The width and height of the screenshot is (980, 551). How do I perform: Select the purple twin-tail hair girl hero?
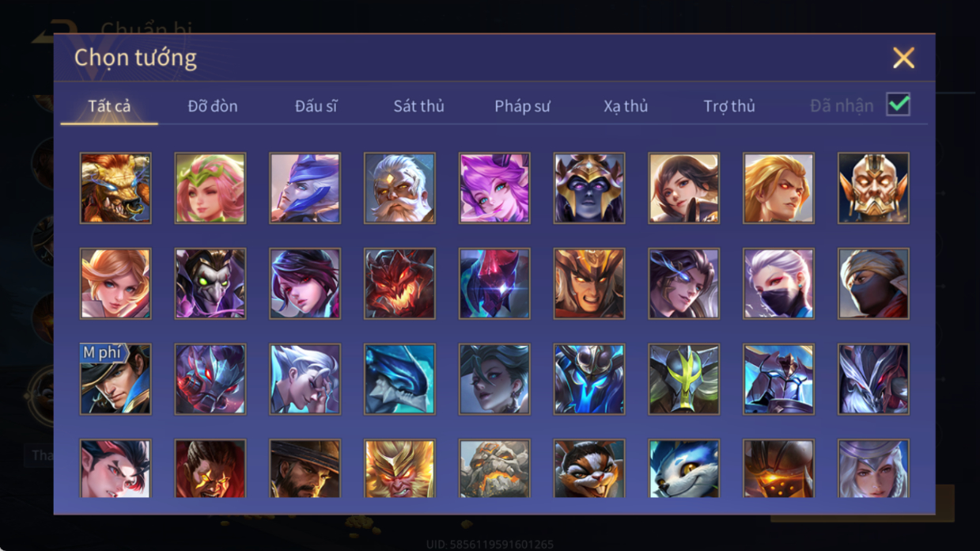494,188
